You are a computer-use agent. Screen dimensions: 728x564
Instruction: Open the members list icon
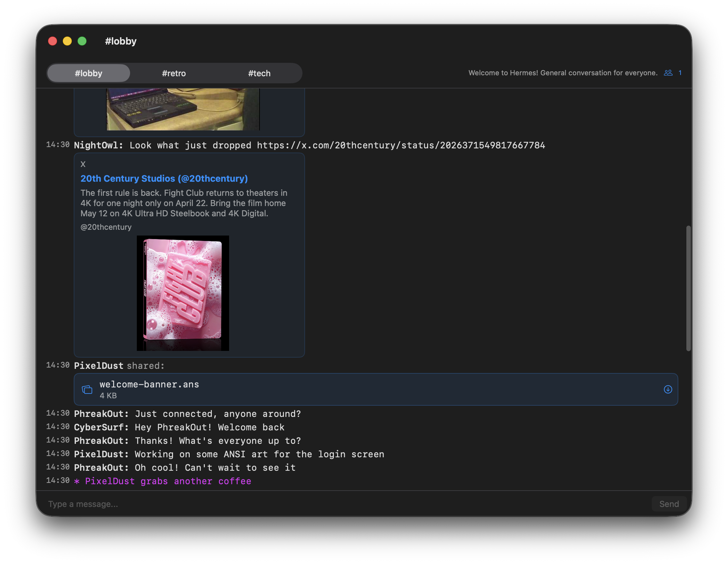point(668,73)
